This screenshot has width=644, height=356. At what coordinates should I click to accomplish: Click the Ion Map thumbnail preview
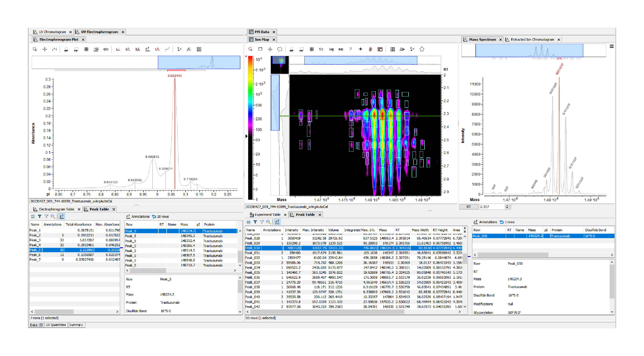point(280,65)
